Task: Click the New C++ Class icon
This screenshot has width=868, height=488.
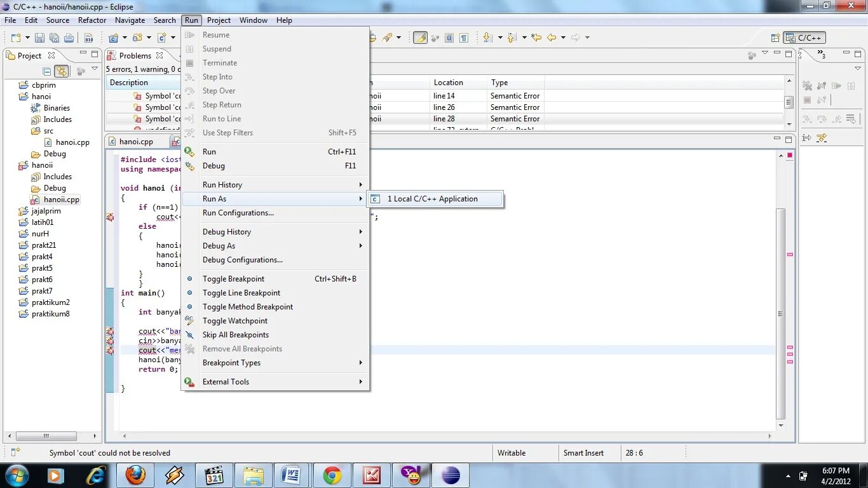Action: point(162,37)
